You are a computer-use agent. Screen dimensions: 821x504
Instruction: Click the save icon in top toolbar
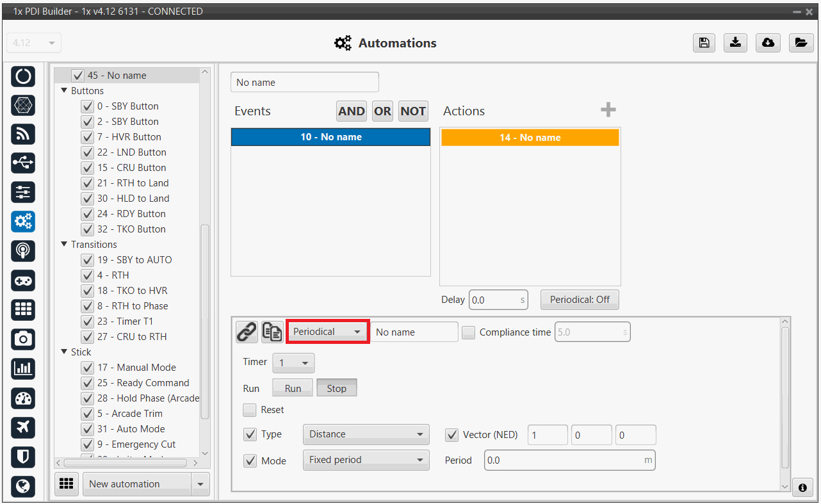point(704,43)
